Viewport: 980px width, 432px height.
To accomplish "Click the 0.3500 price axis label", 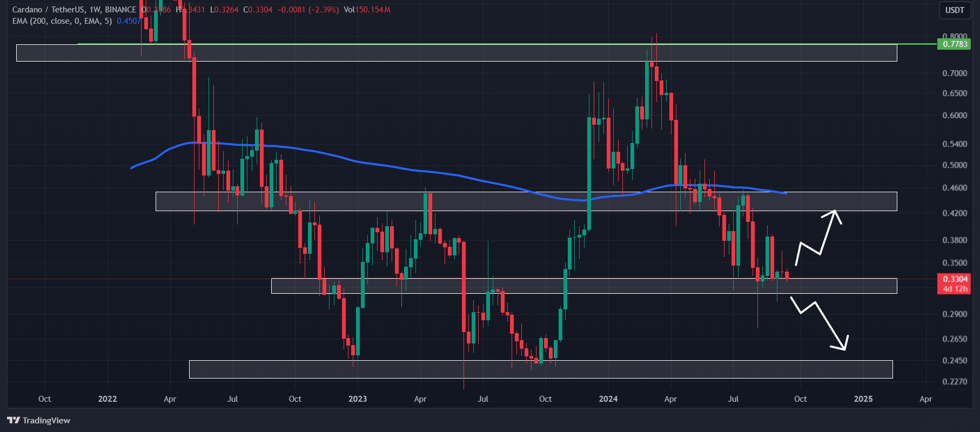I will pyautogui.click(x=955, y=262).
